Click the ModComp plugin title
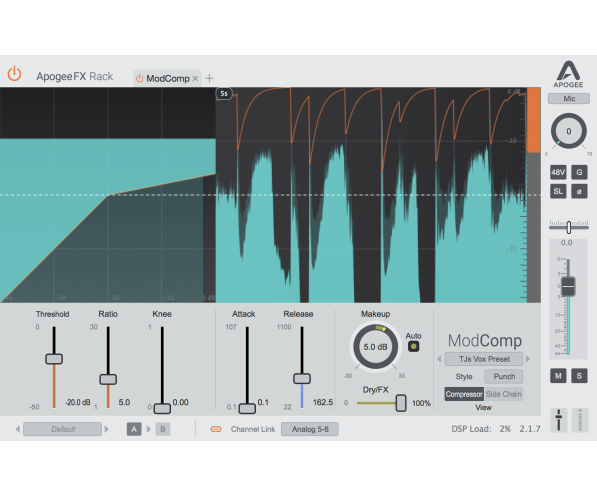 point(485,340)
